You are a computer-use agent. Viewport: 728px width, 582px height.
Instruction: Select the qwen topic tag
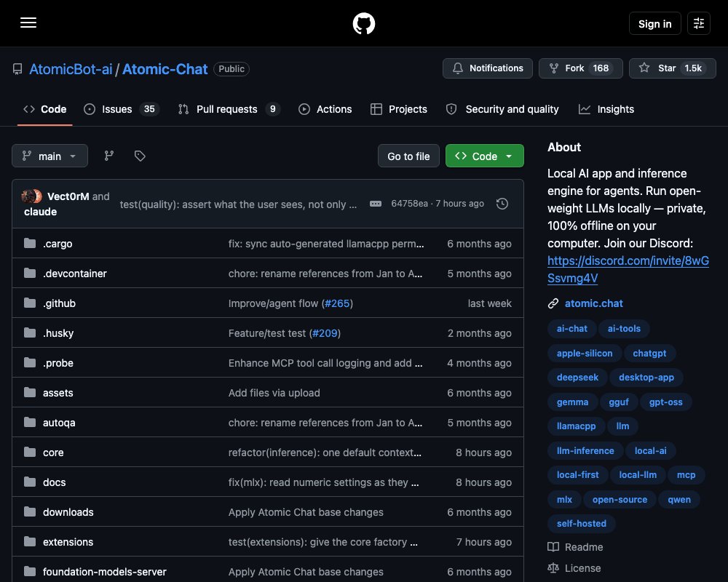pos(678,499)
